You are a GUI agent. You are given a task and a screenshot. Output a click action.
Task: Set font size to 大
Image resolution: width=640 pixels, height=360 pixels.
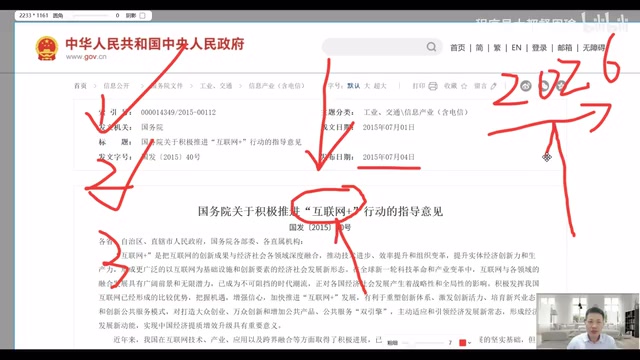coord(367,86)
